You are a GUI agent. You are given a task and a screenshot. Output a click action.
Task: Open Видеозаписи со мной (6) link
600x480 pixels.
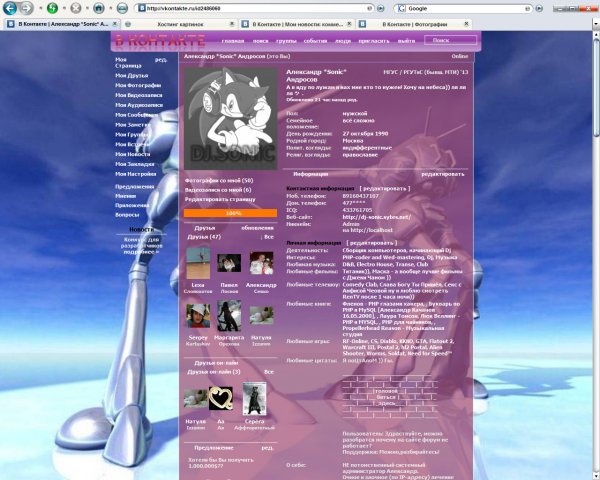pos(218,190)
